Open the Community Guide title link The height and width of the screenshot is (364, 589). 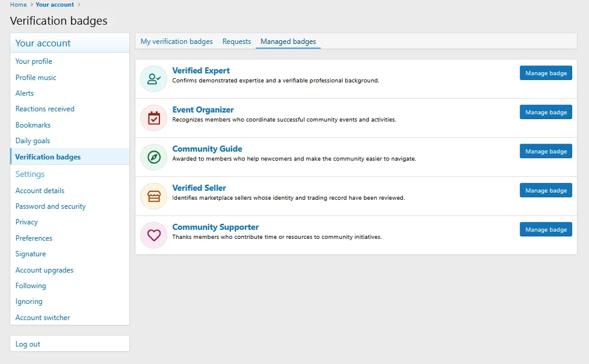coord(207,149)
